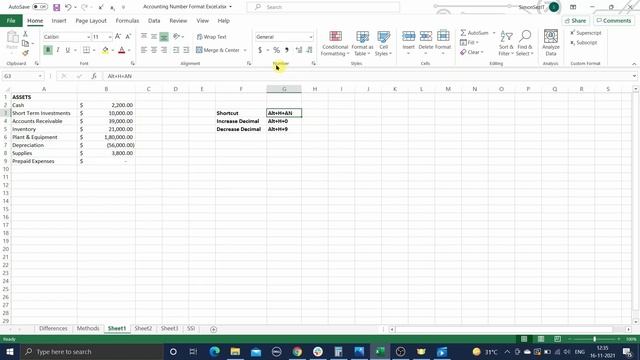Expand the AutoSum dropdown arrow

(494, 33)
